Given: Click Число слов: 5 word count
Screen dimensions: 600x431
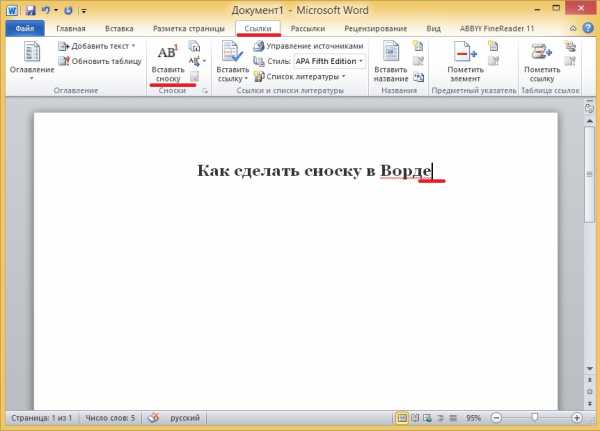Looking at the screenshot, I should click(110, 418).
